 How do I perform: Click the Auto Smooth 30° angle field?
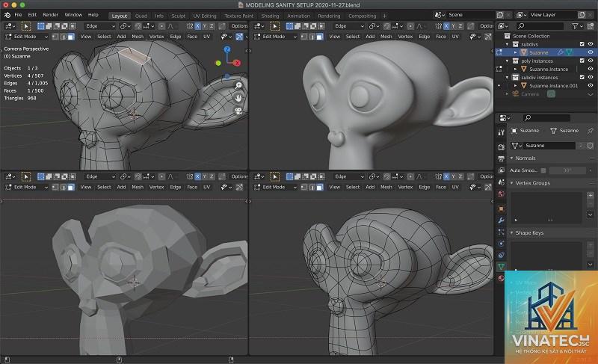tap(567, 170)
